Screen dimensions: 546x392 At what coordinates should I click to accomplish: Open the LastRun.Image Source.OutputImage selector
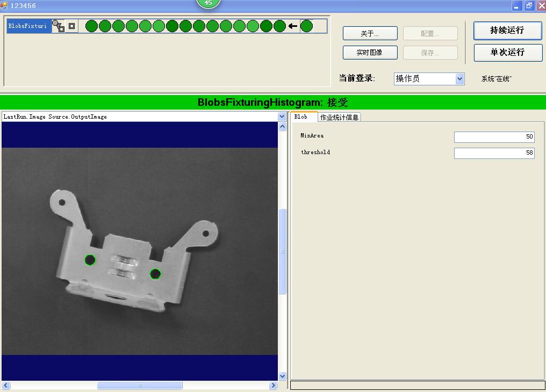[140, 117]
